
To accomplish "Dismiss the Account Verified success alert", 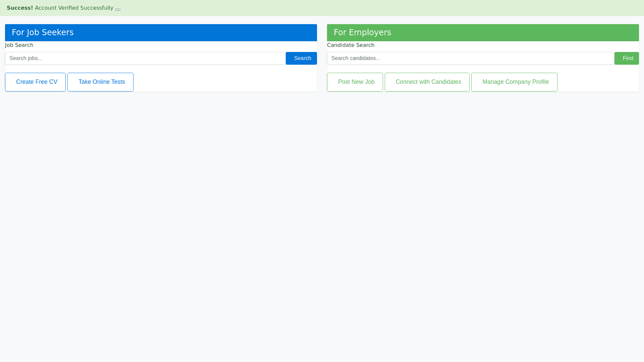I will click(x=118, y=9).
